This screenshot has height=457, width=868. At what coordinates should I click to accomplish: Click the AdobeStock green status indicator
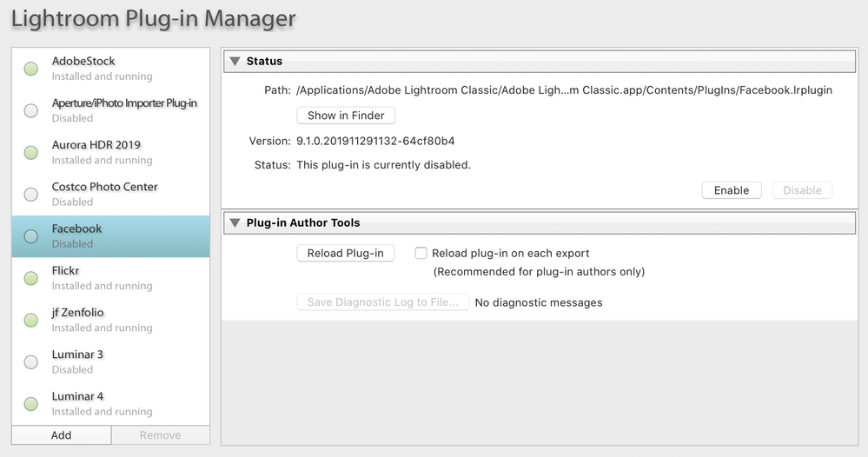[31, 69]
